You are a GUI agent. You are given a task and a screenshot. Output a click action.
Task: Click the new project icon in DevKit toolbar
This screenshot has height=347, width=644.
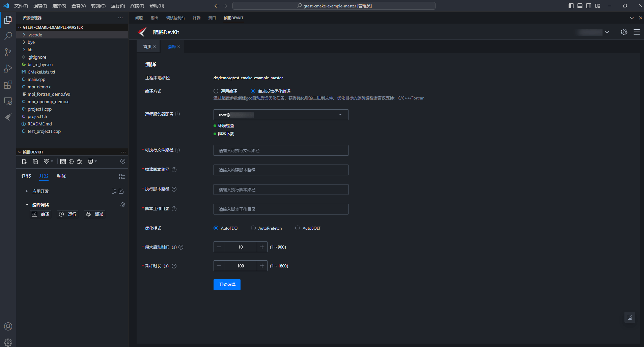click(x=24, y=162)
